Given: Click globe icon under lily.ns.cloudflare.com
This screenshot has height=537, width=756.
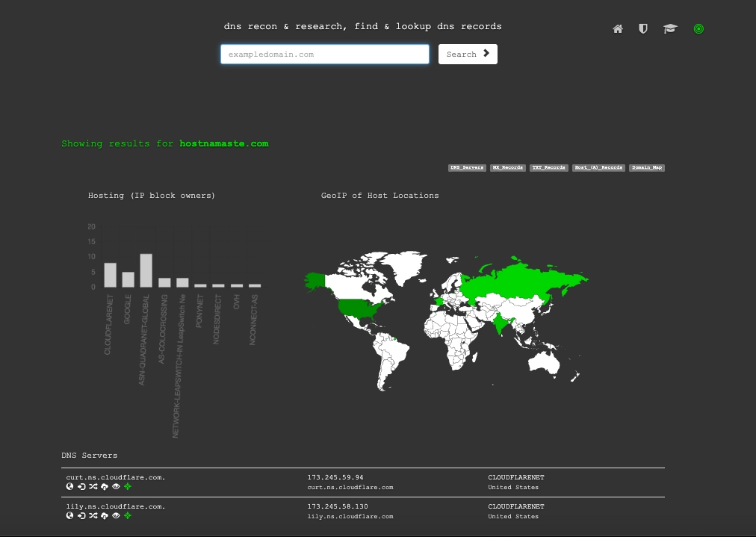Looking at the screenshot, I should pos(70,516).
